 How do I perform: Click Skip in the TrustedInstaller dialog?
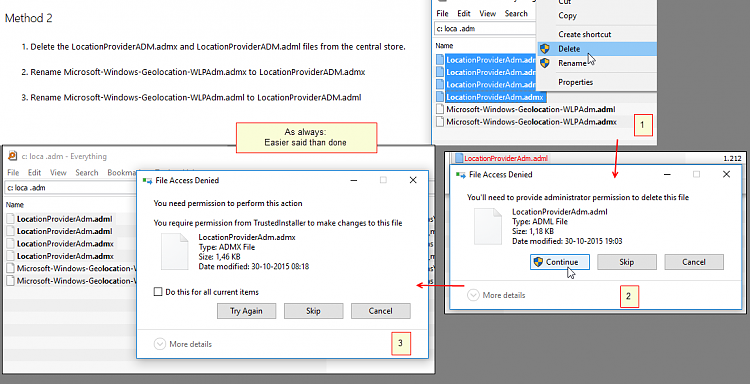pyautogui.click(x=313, y=311)
